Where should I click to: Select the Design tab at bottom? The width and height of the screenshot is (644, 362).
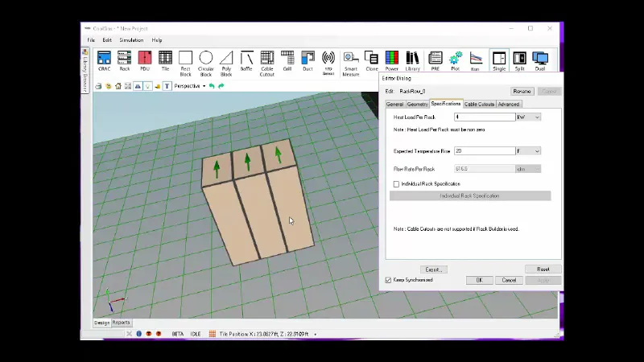point(101,323)
